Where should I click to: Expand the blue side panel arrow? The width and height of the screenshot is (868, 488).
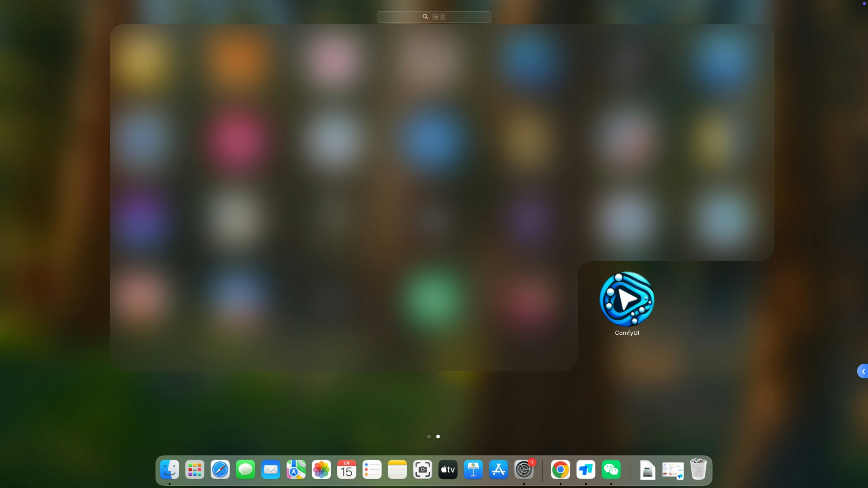863,371
